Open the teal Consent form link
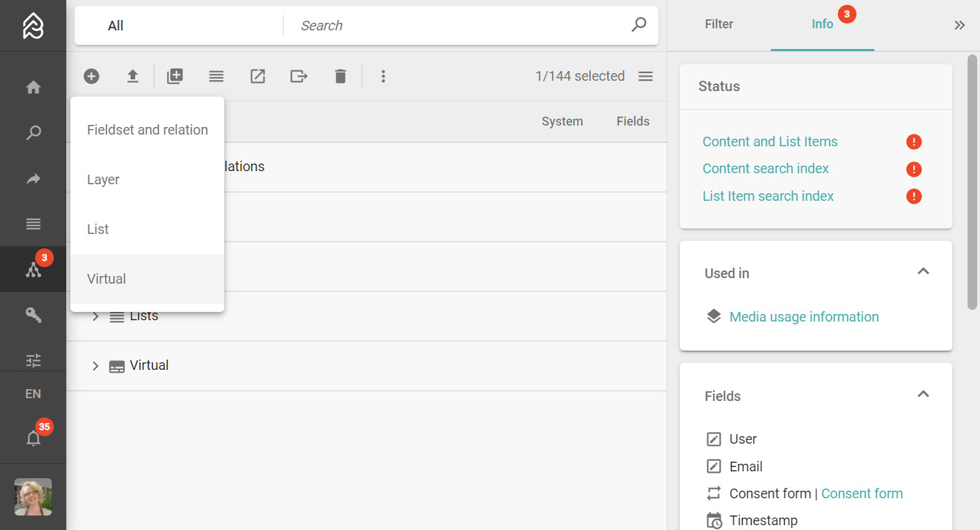This screenshot has height=530, width=980. tap(862, 493)
